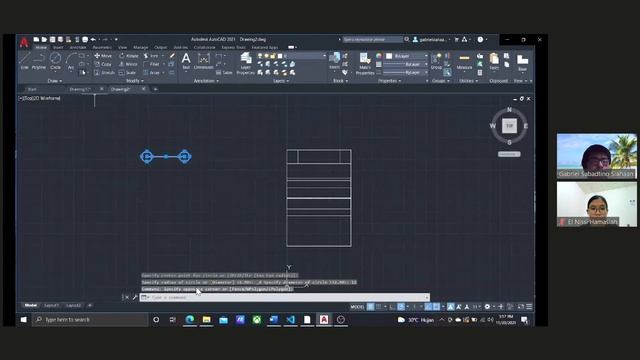Viewport: 640px width, 360px height.
Task: Activate the Move tool
Action: click(103, 56)
